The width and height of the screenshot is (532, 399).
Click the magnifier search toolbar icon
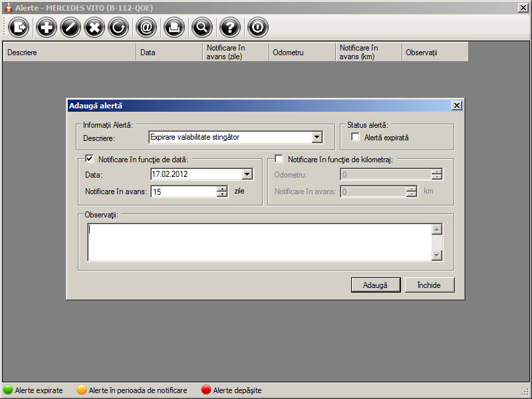point(202,27)
